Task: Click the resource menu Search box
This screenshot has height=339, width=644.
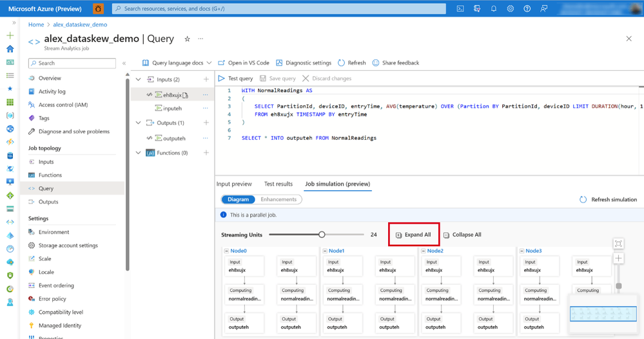Action: pos(72,63)
